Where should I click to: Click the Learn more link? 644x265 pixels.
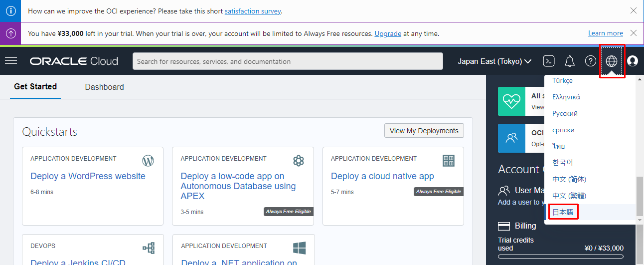606,33
